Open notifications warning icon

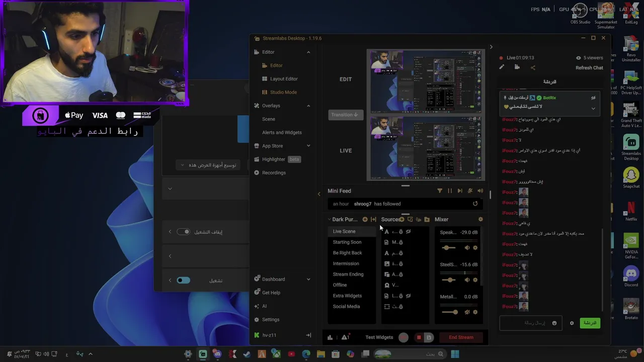pyautogui.click(x=345, y=337)
